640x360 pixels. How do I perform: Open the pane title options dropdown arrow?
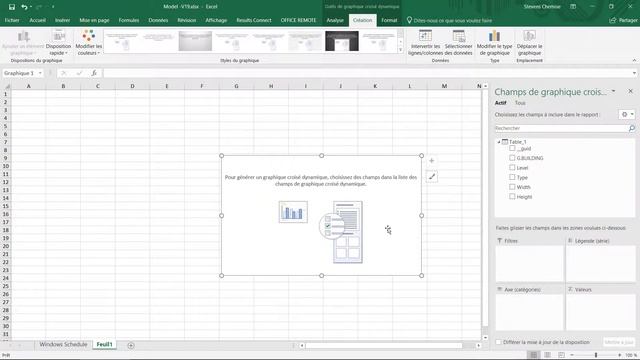pyautogui.click(x=613, y=91)
